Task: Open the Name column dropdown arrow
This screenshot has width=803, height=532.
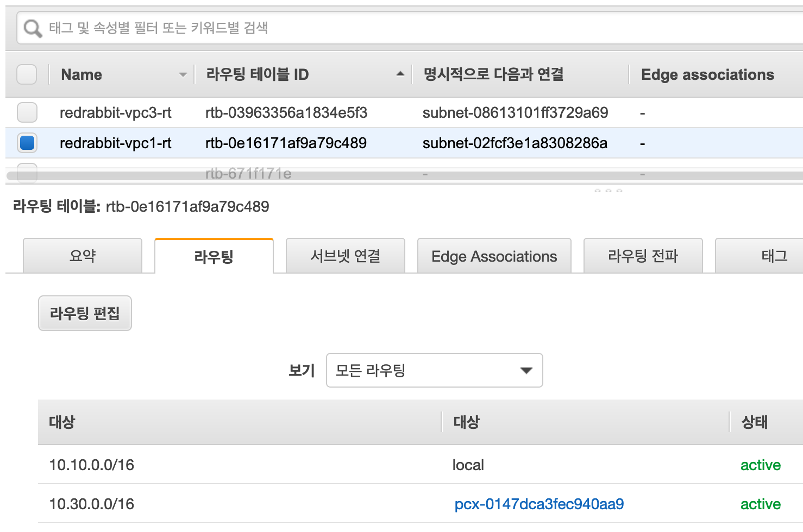Action: pyautogui.click(x=183, y=75)
